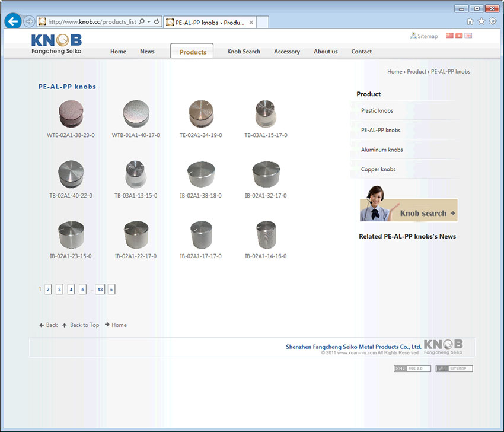The width and height of the screenshot is (504, 432).
Task: Close the PE-AL-PP knobs browser tab
Action: pyautogui.click(x=251, y=23)
